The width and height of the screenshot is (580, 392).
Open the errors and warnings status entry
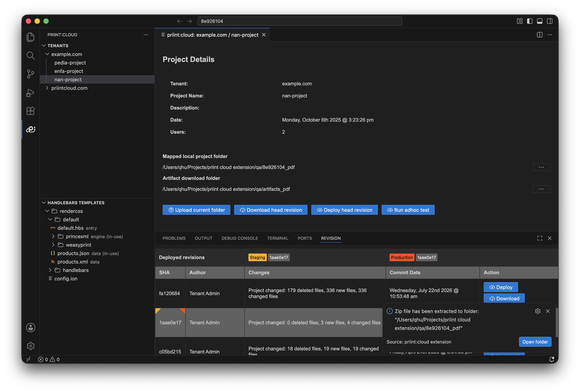pyautogui.click(x=49, y=359)
